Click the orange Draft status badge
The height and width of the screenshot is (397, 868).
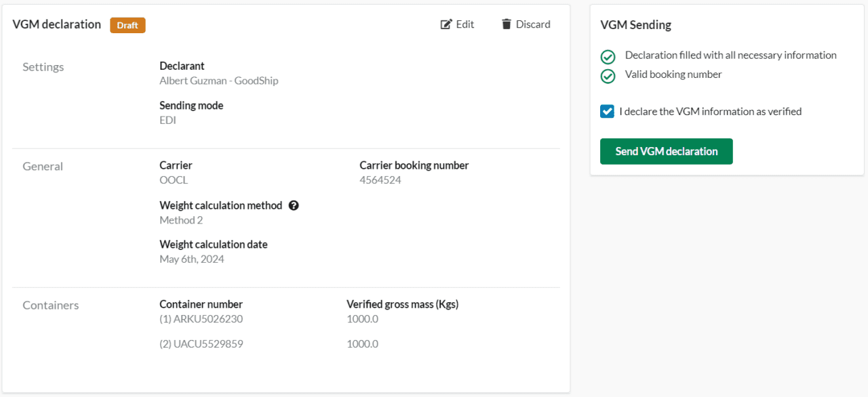click(x=127, y=24)
